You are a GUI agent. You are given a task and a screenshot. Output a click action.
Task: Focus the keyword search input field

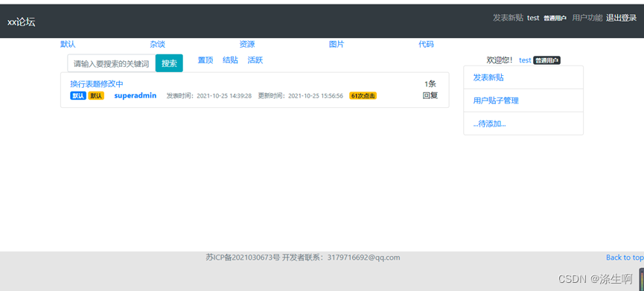tap(111, 63)
